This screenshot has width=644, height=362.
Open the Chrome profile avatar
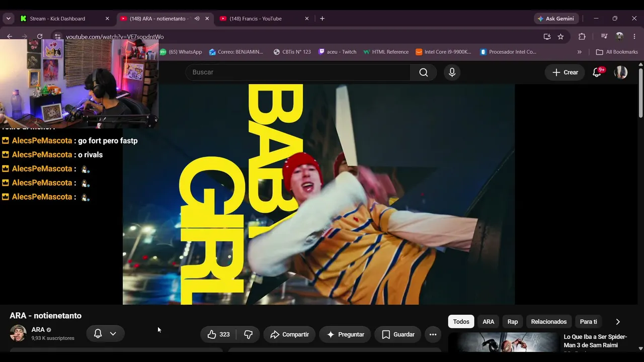coord(620,37)
